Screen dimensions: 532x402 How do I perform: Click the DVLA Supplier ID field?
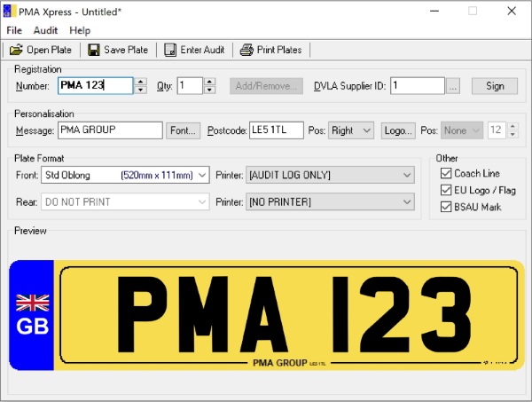(418, 85)
